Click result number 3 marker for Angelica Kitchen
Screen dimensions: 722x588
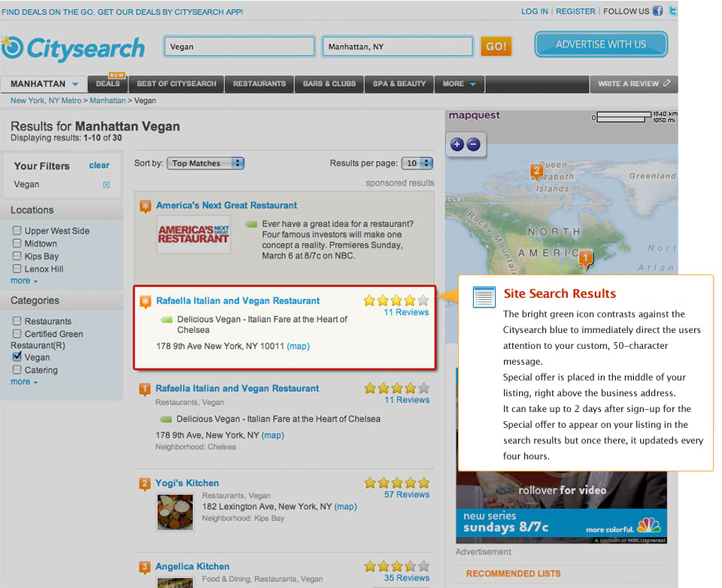pos(144,567)
